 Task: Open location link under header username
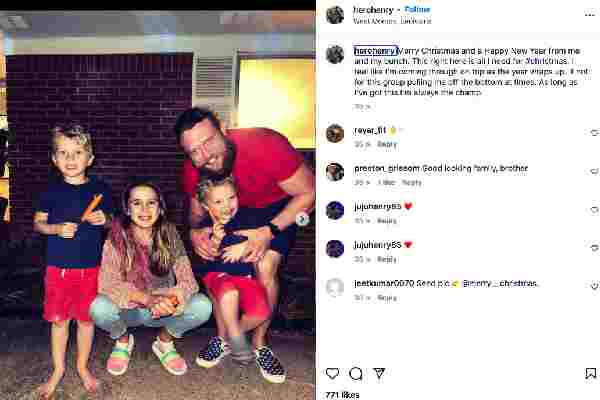[x=392, y=21]
